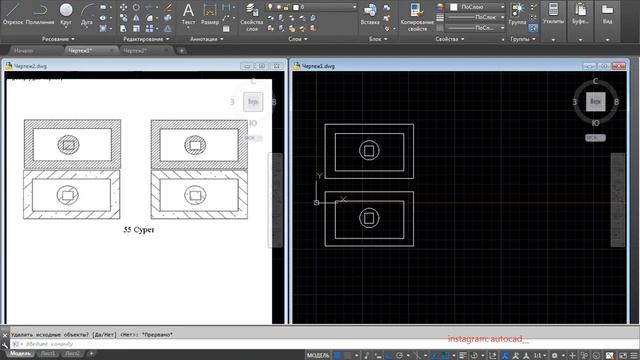
Task: Expand the Рисование panel
Action: click(x=58, y=39)
